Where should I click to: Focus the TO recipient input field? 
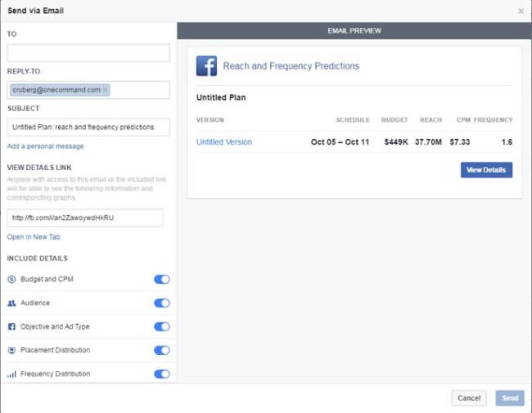pos(88,53)
